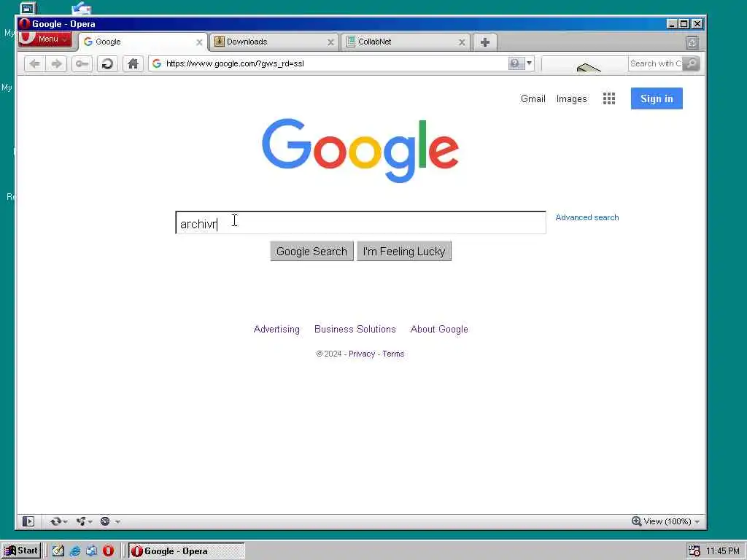The height and width of the screenshot is (560, 747).
Task: Open the password wand key icon
Action: pyautogui.click(x=82, y=63)
